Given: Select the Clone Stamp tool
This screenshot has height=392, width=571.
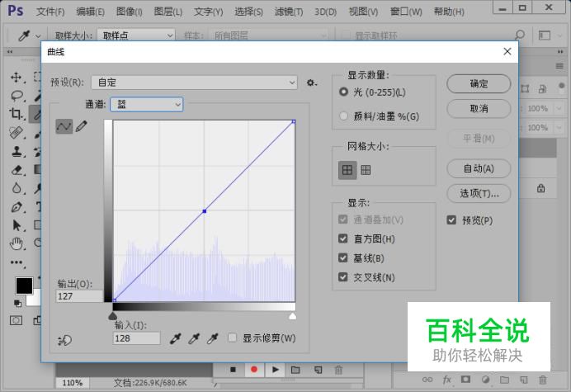Looking at the screenshot, I should pyautogui.click(x=16, y=151).
